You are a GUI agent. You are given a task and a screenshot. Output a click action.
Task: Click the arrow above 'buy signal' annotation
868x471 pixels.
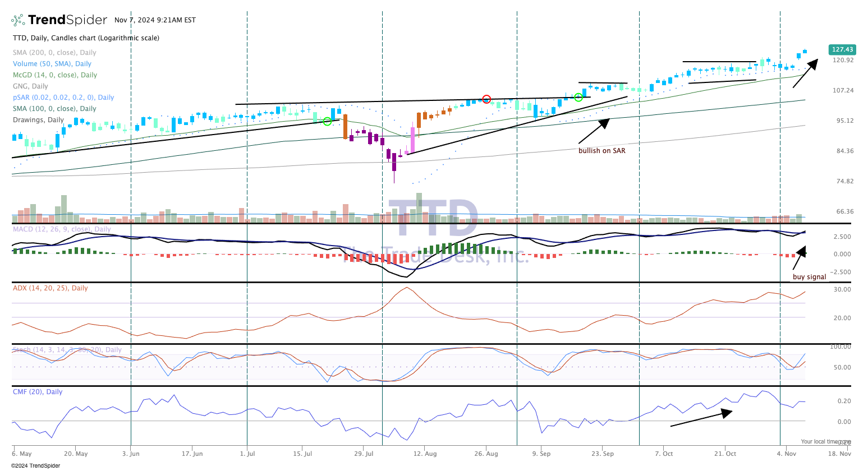point(800,258)
